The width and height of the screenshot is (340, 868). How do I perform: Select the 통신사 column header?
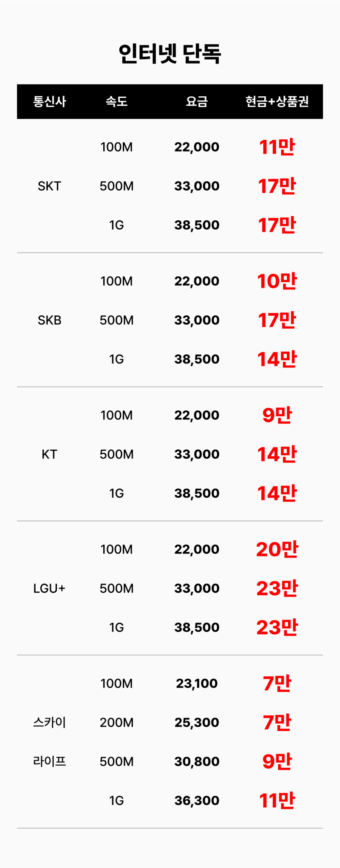pos(49,101)
